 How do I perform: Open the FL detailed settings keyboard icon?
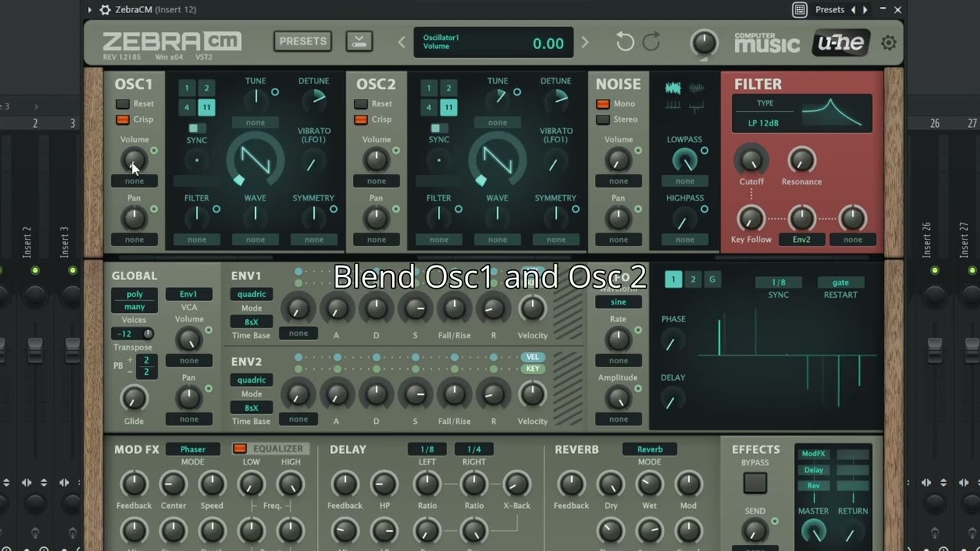pos(799,10)
